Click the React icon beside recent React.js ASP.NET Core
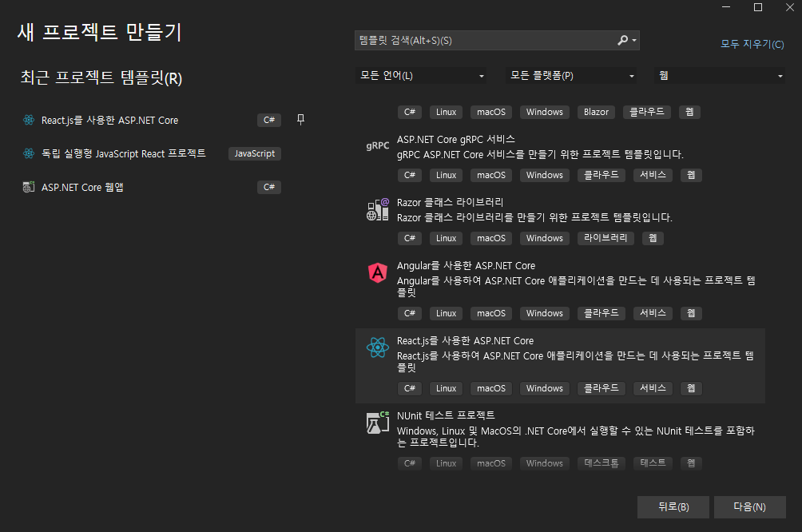This screenshot has height=532, width=802. pyautogui.click(x=29, y=120)
